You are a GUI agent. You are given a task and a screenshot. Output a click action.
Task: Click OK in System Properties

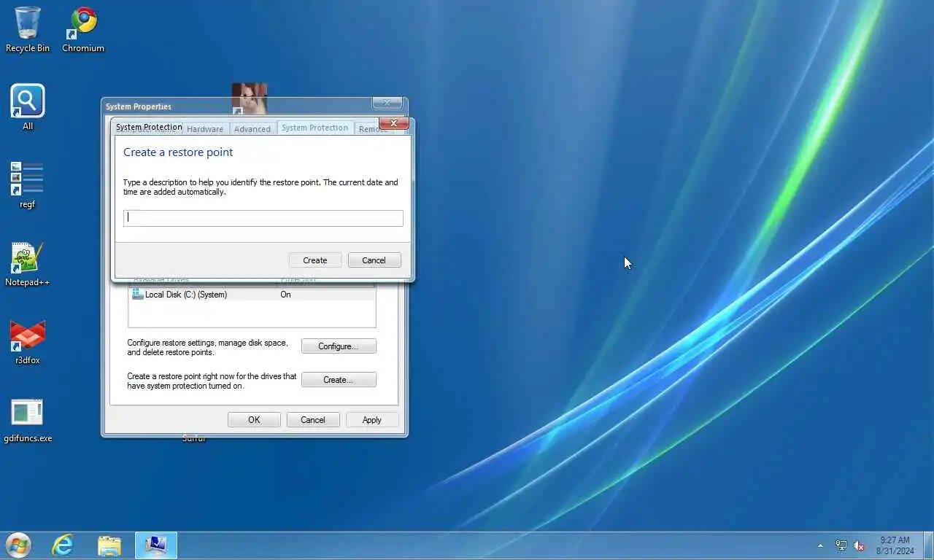(254, 420)
